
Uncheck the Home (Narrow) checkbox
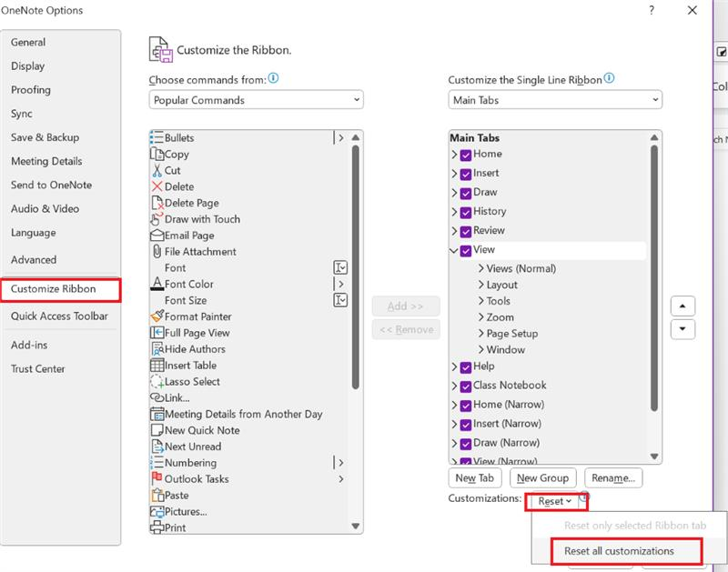click(x=466, y=405)
